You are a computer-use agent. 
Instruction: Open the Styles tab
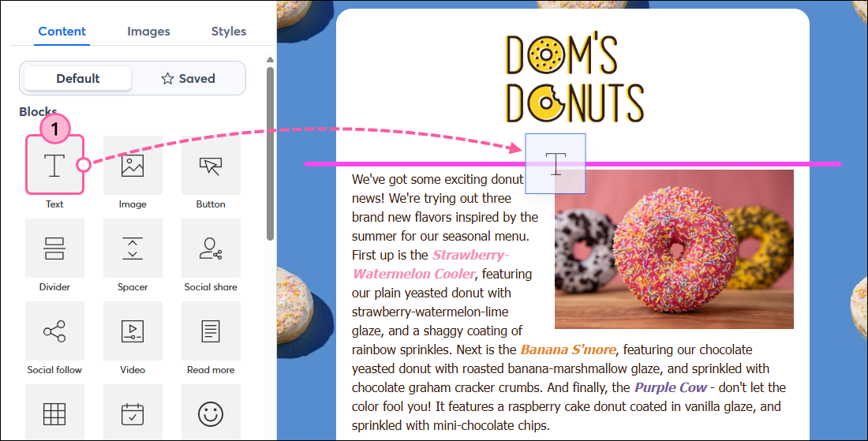[229, 32]
